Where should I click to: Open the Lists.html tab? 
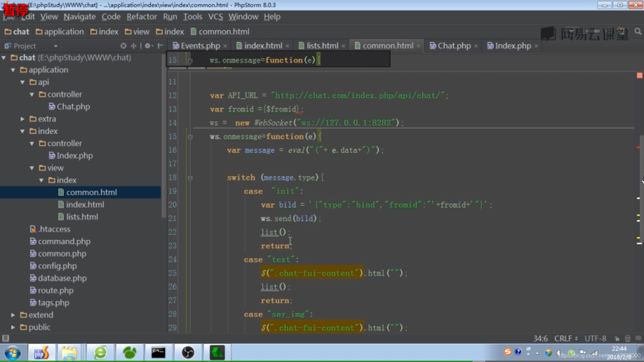pos(322,46)
